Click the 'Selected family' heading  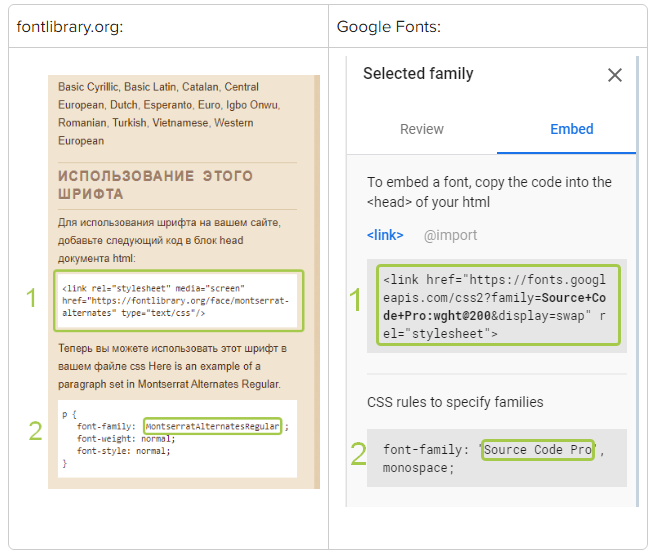tap(418, 74)
